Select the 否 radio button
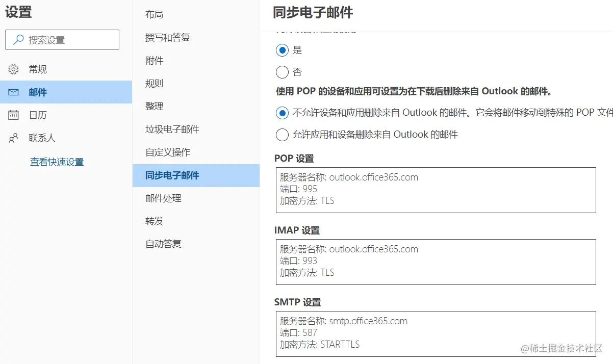 click(282, 72)
